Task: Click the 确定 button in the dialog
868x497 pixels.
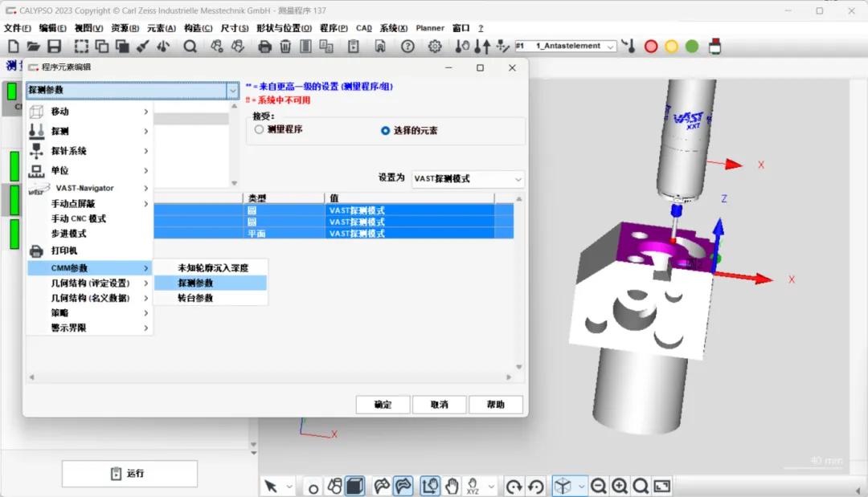Action: point(383,405)
